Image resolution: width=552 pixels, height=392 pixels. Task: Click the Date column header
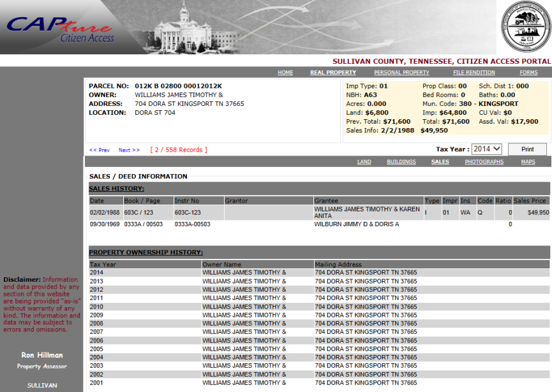coord(105,201)
